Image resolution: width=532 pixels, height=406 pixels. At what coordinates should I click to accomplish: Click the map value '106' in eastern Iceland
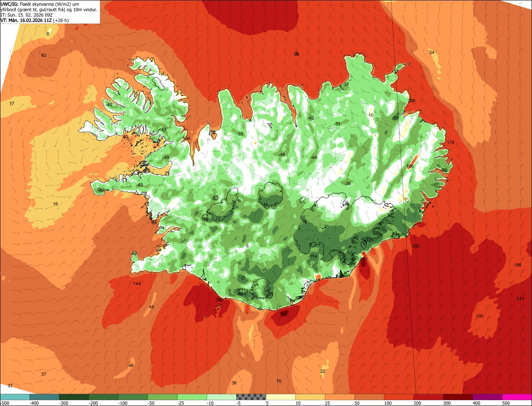pyautogui.click(x=410, y=166)
